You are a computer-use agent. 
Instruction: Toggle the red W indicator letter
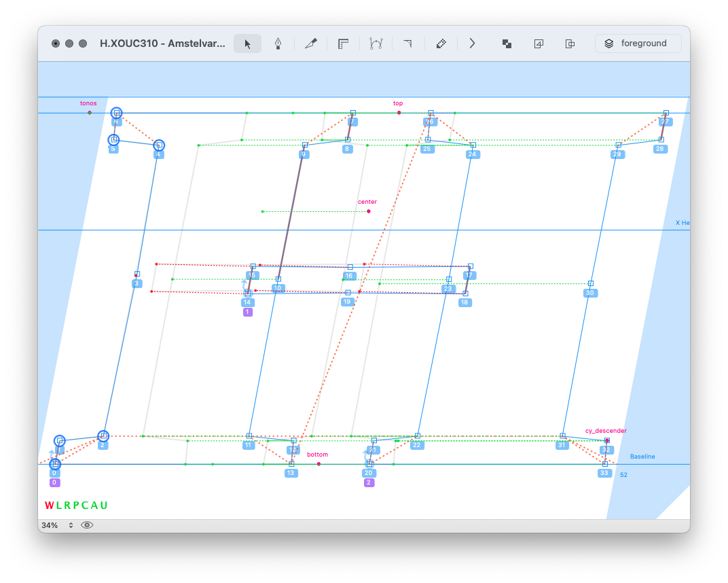point(49,506)
